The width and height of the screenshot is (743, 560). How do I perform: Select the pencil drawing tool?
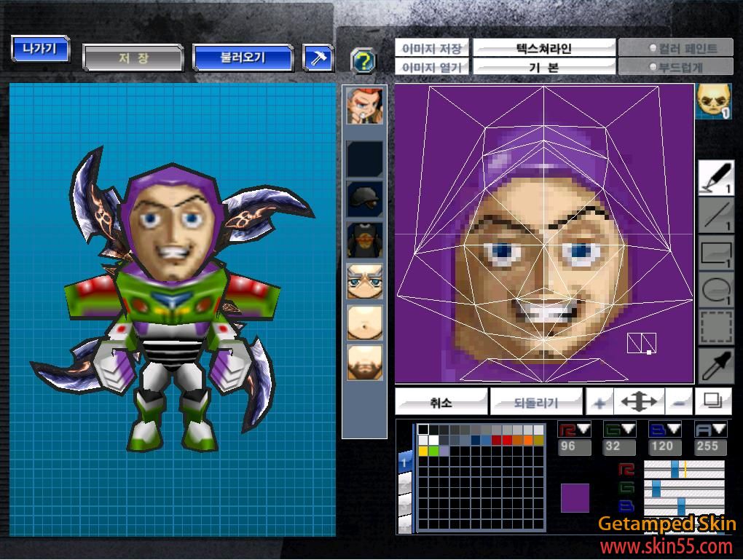pyautogui.click(x=716, y=177)
